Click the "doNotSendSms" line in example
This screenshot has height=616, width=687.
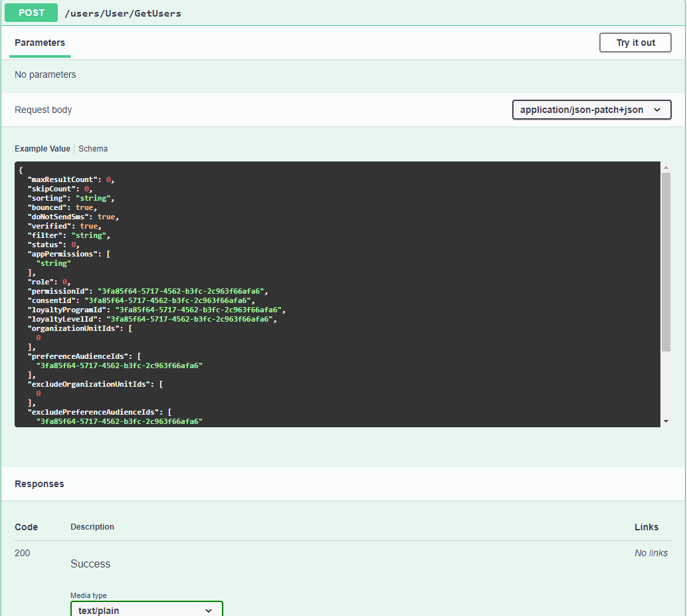(73, 217)
